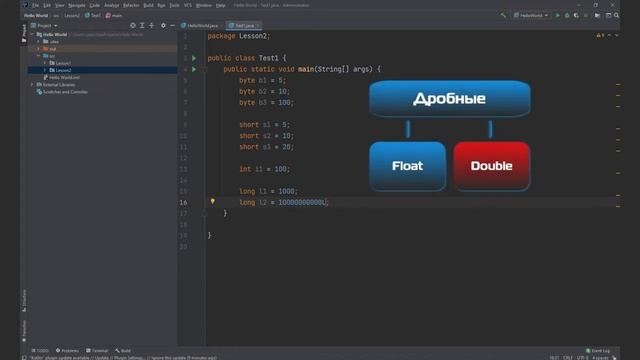Screen dimensions: 640x360
Task: Click the red Double box in diagram
Action: pos(492,166)
